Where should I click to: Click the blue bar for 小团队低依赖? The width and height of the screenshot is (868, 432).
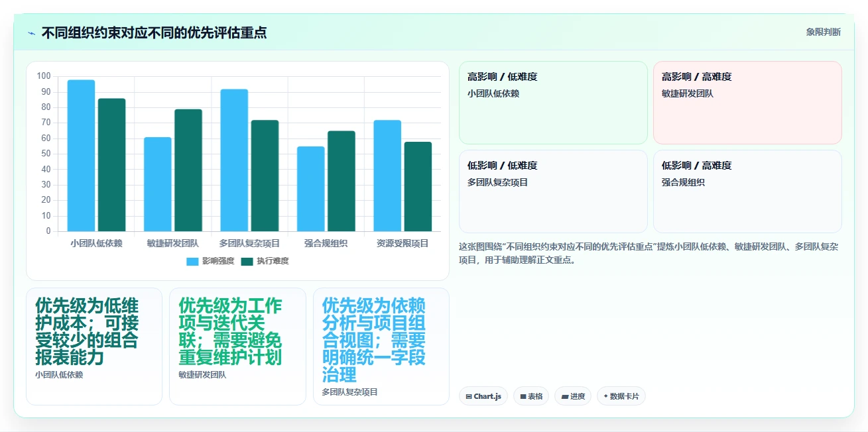[81, 156]
